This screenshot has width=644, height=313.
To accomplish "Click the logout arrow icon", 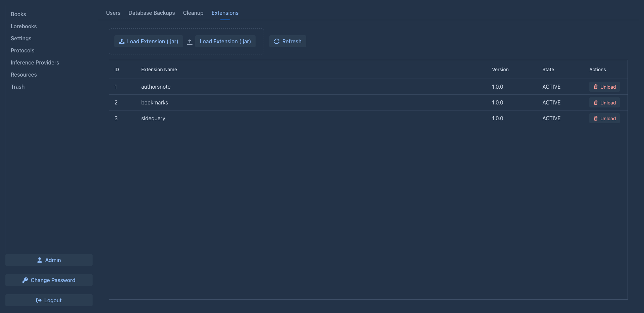I will tap(39, 300).
